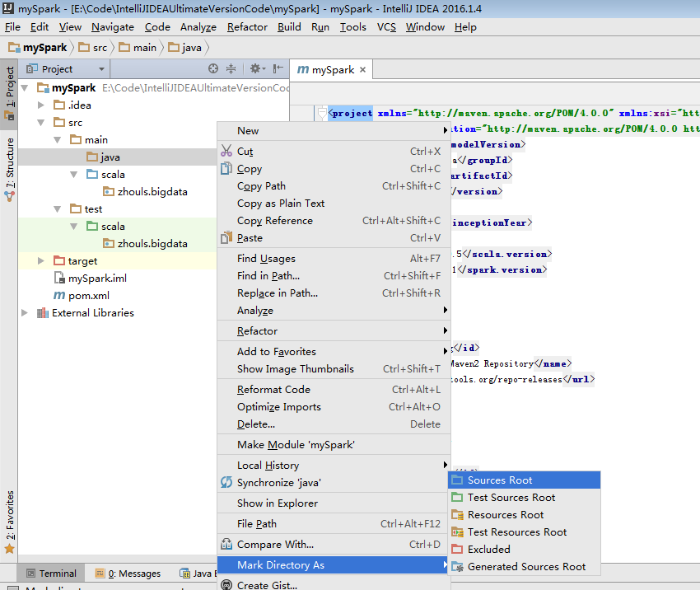700x590 pixels.
Task: Click the Compare With icon
Action: [226, 544]
